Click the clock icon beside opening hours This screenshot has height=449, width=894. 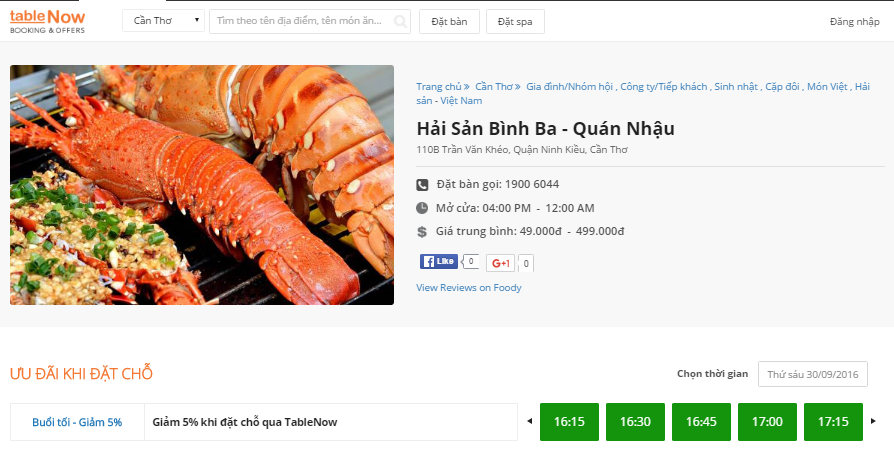coord(422,208)
